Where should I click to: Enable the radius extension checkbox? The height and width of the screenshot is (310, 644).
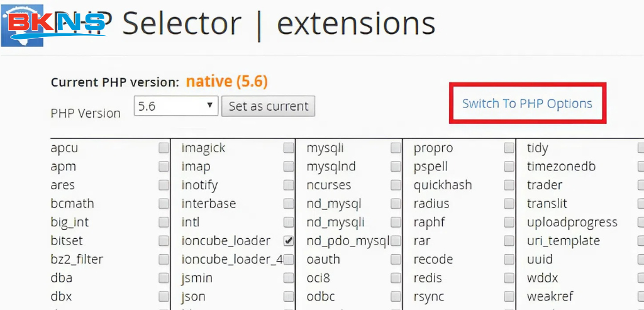[509, 204]
